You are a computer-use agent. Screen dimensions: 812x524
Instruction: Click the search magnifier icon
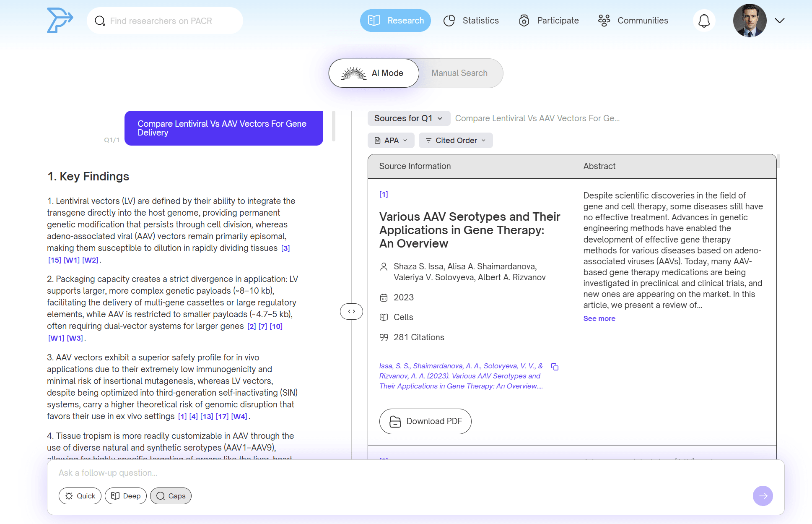[100, 21]
